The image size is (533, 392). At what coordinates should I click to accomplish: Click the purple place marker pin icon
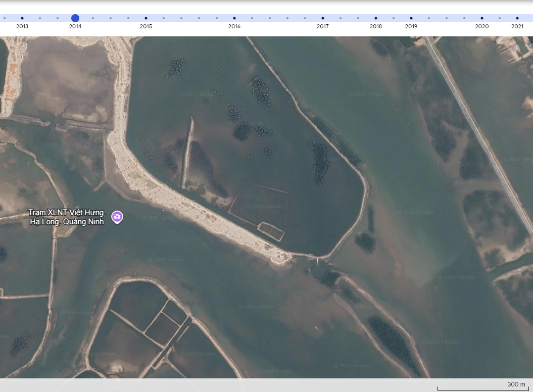[x=117, y=217]
